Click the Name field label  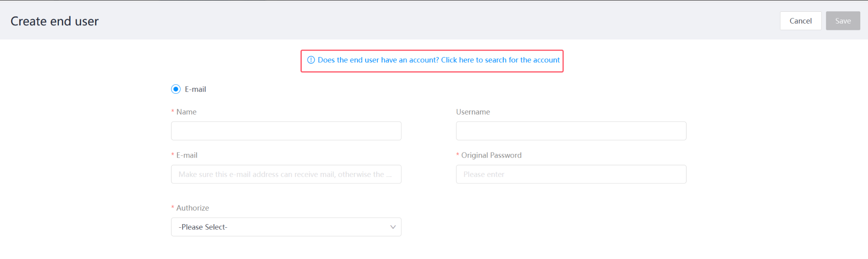coord(186,112)
